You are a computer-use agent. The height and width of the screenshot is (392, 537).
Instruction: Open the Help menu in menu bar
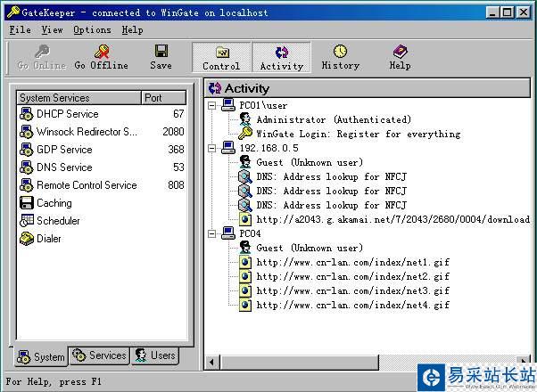click(x=133, y=29)
